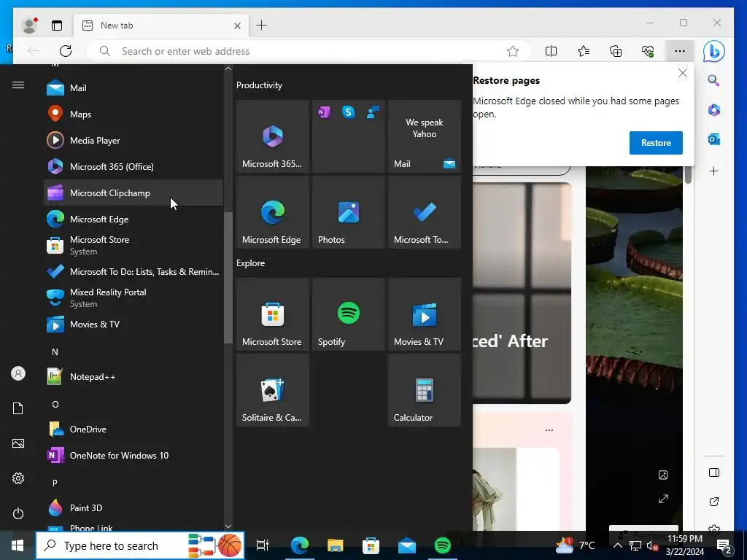The image size is (747, 560).
Task: Open the Mail live tile
Action: click(x=425, y=136)
